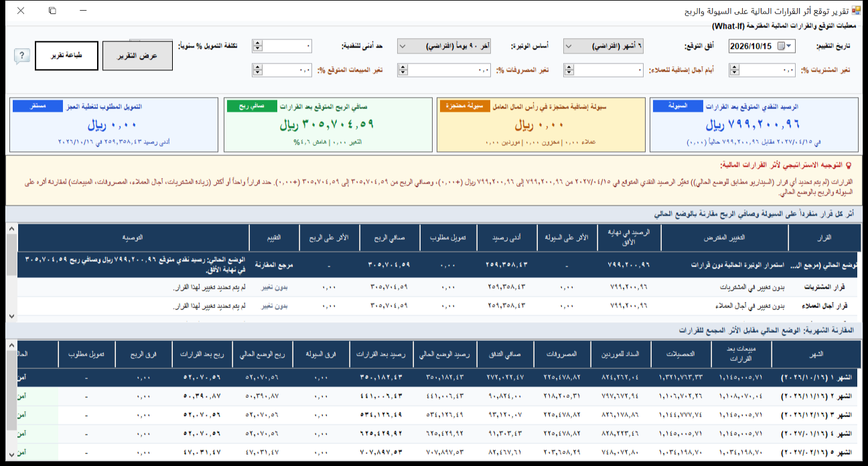This screenshot has width=868, height=466.
Task: Click the ٣٠٥,٧٠٤,٥٩ ريال net profit value
Action: 327,125
